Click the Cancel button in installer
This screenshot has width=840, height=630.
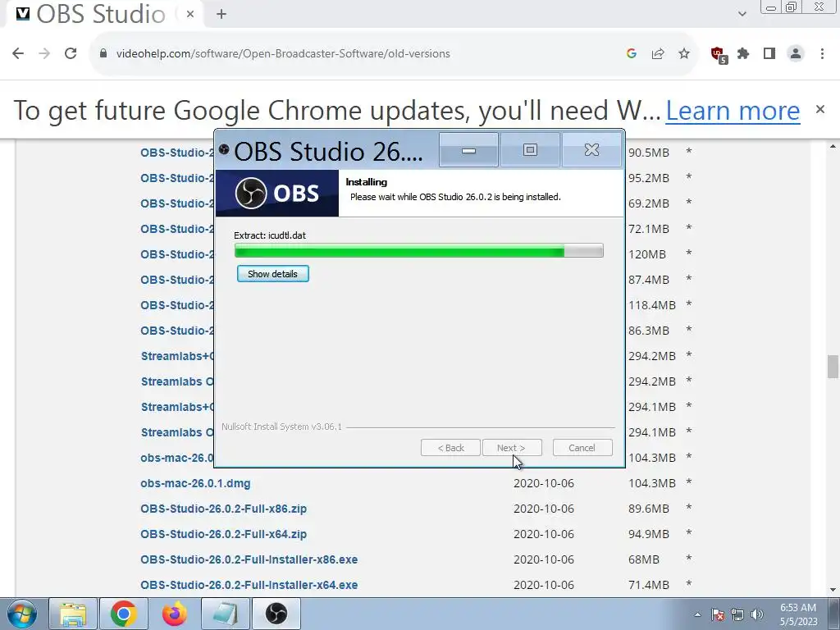click(x=582, y=448)
